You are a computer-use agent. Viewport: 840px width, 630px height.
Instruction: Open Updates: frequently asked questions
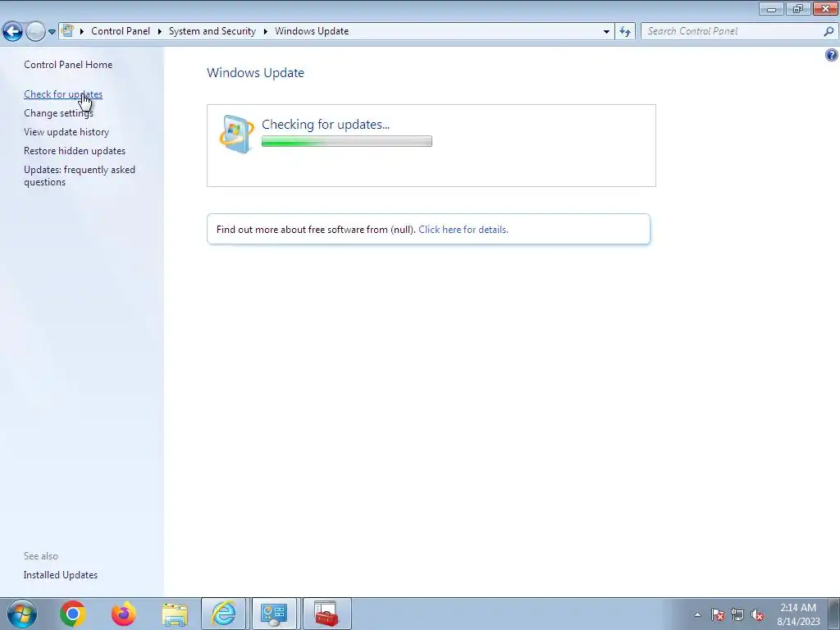80,176
